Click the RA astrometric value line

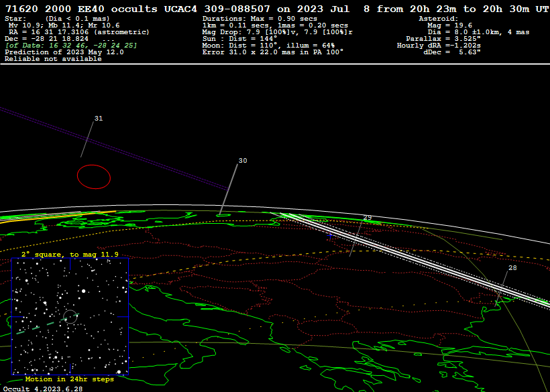[79, 32]
